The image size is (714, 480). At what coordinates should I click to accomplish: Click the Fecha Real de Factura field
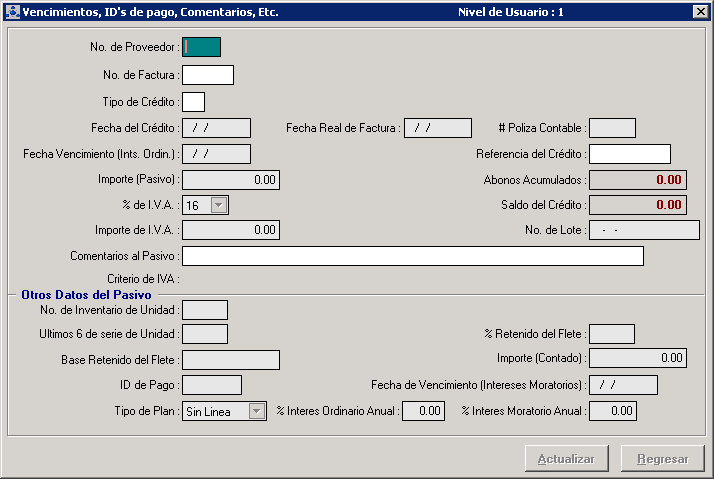point(437,128)
